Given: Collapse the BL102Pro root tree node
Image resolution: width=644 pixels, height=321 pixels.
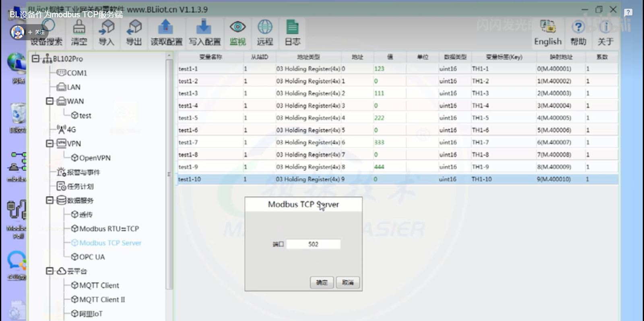Looking at the screenshot, I should tap(35, 59).
